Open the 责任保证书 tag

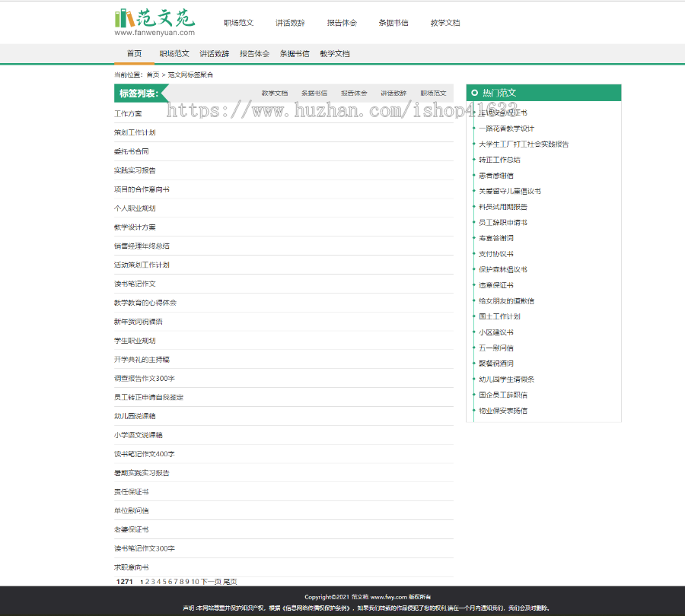[132, 491]
